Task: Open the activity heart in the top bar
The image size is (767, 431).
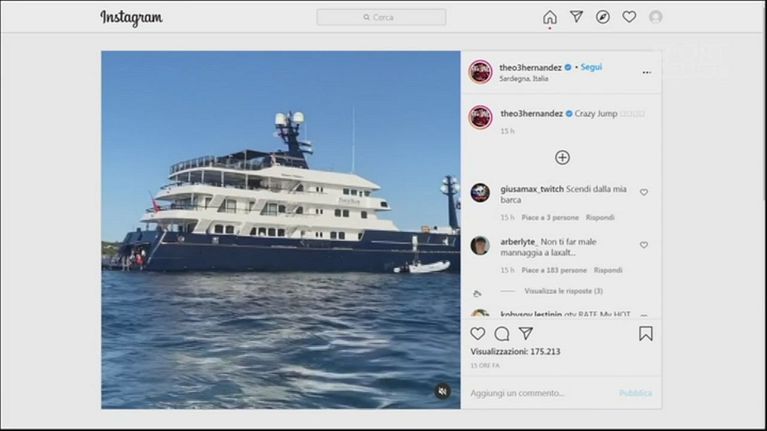Action: tap(629, 17)
